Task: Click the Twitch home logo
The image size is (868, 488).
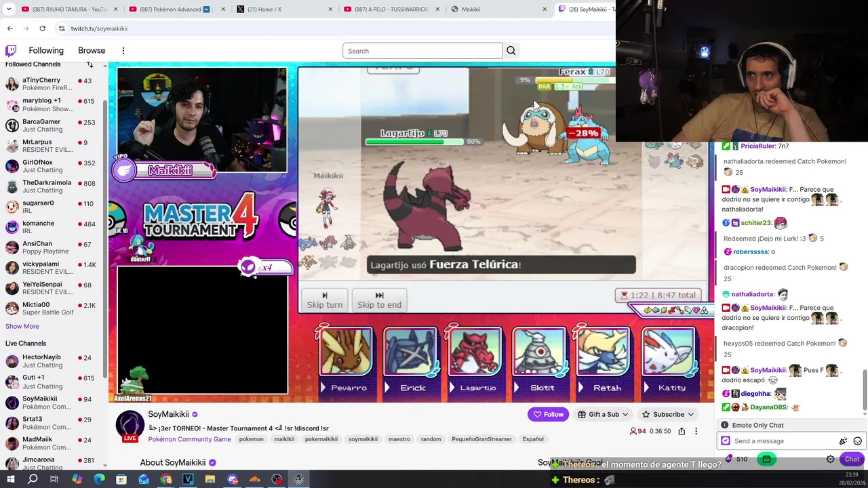Action: pyautogui.click(x=11, y=51)
